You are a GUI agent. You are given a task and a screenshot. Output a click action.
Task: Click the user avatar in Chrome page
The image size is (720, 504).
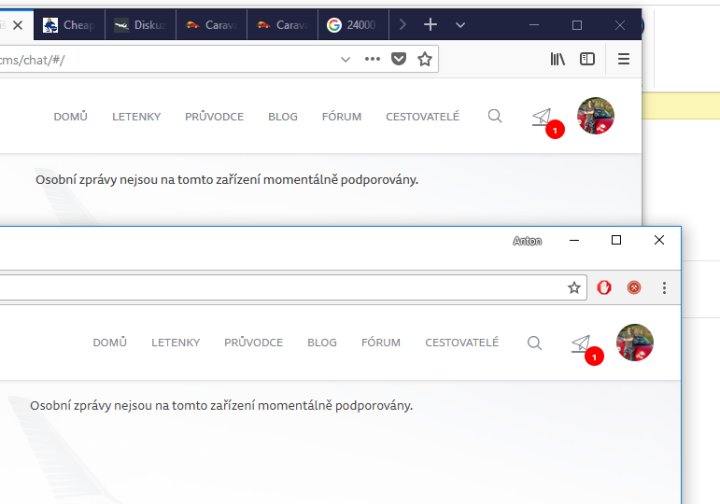[635, 342]
